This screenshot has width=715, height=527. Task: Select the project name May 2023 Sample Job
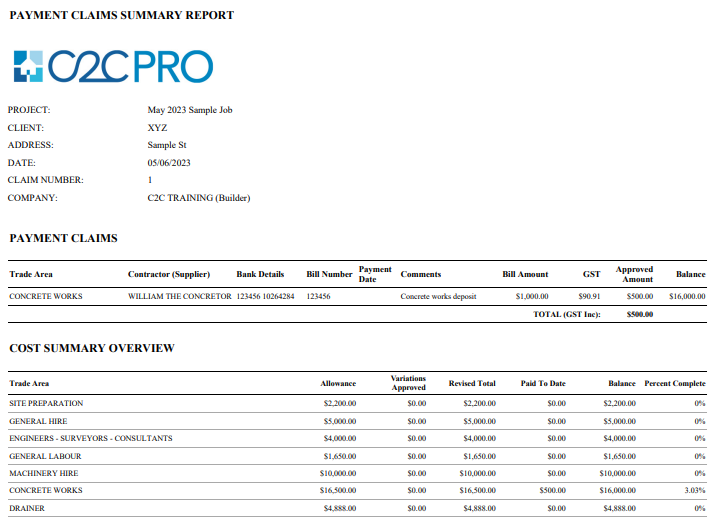pyautogui.click(x=190, y=110)
